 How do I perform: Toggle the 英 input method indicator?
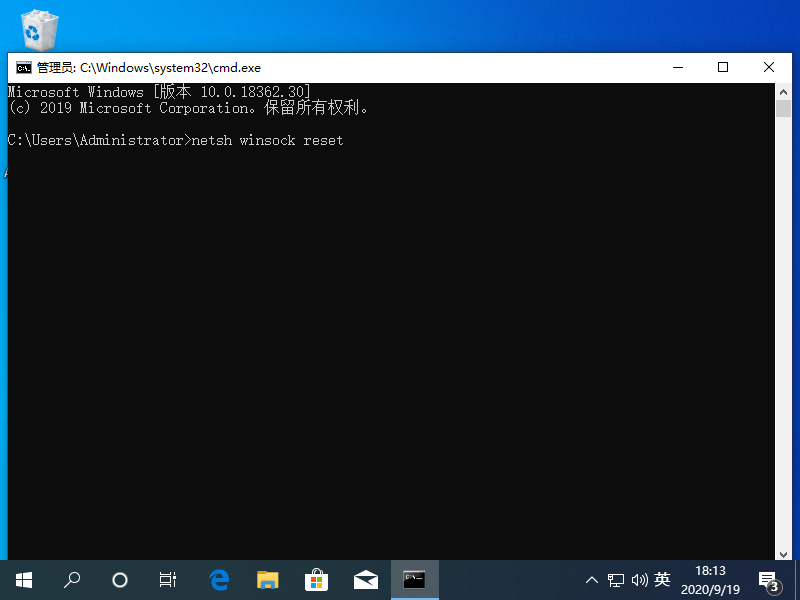[x=662, y=580]
